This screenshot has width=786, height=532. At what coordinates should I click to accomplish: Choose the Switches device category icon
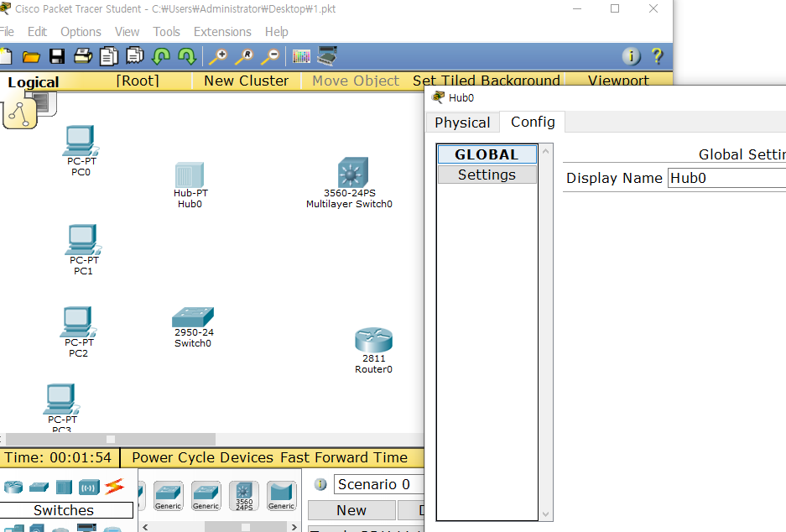click(x=39, y=487)
